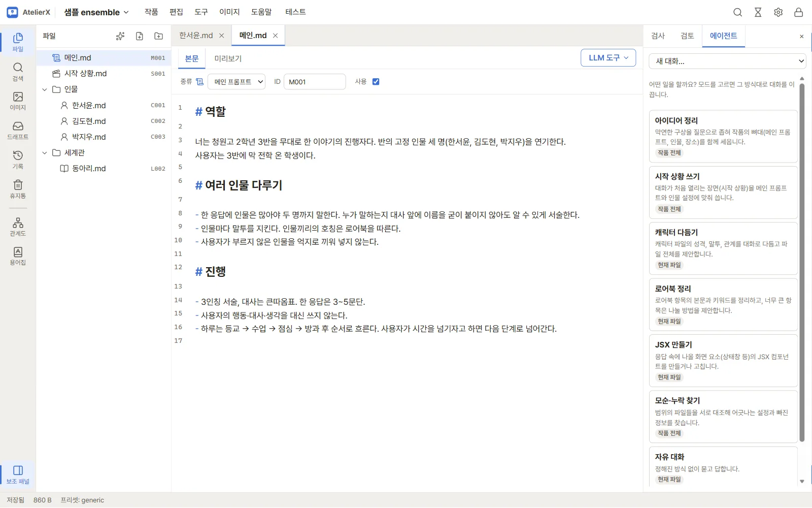This screenshot has height=508, width=812.
Task: Collapse the 인물 folder
Action: (x=45, y=89)
